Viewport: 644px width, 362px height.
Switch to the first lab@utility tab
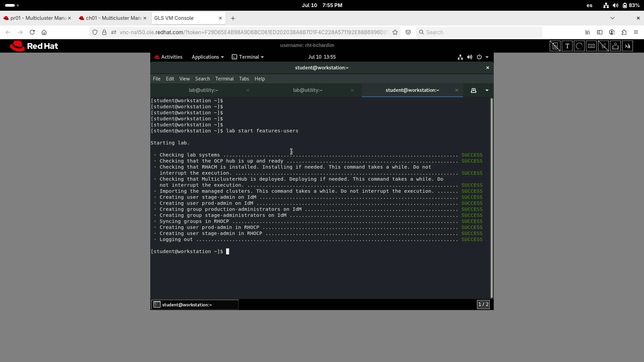click(203, 90)
